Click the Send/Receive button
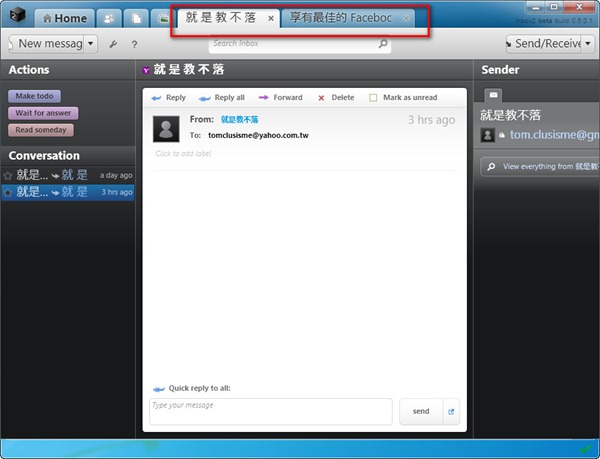 (x=544, y=44)
